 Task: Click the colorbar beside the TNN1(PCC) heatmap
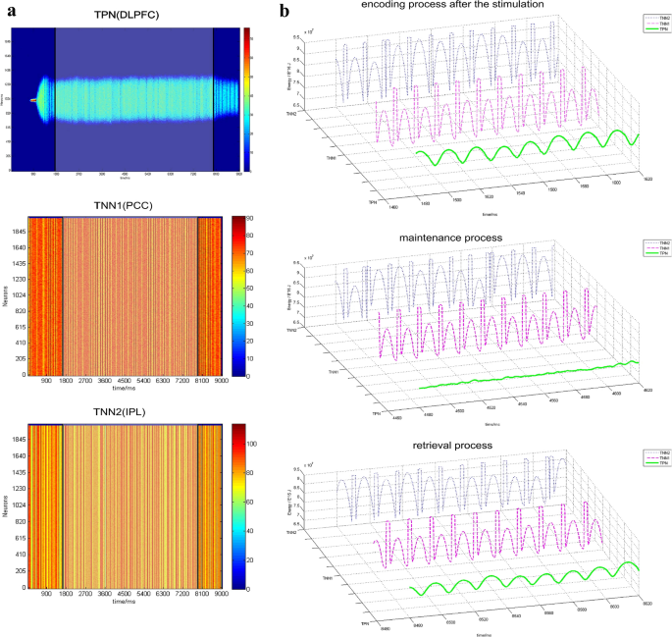click(x=238, y=296)
